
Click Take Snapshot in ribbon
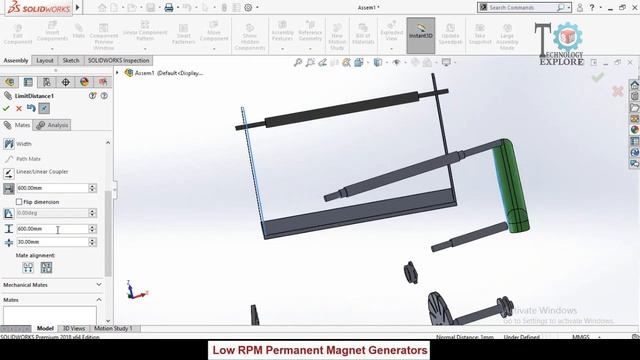tap(480, 34)
